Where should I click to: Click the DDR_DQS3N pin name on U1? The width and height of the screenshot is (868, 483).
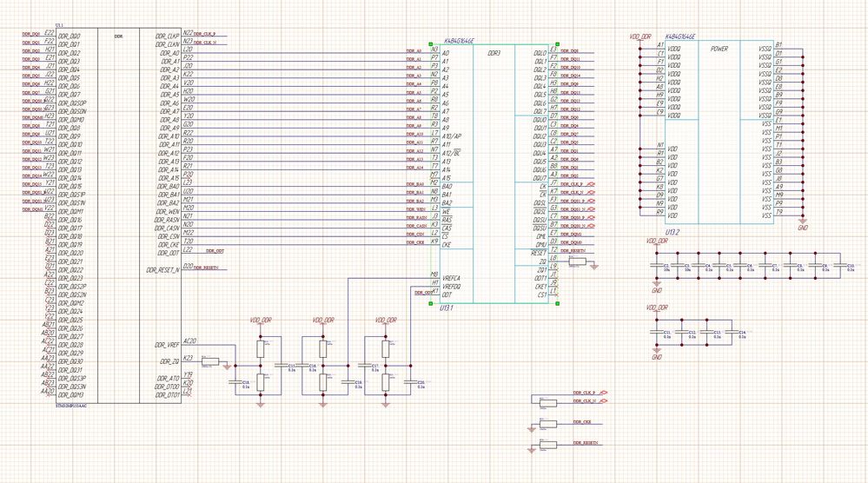[x=72, y=387]
